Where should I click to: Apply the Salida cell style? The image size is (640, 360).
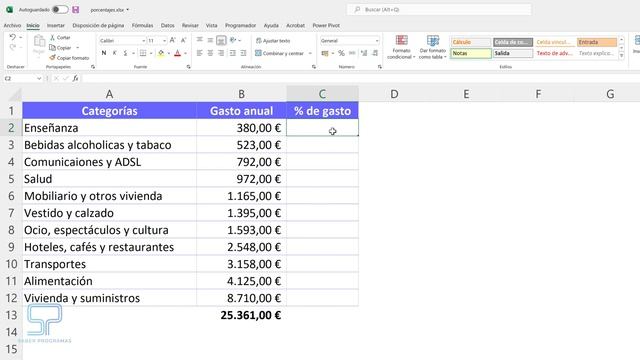(x=513, y=53)
